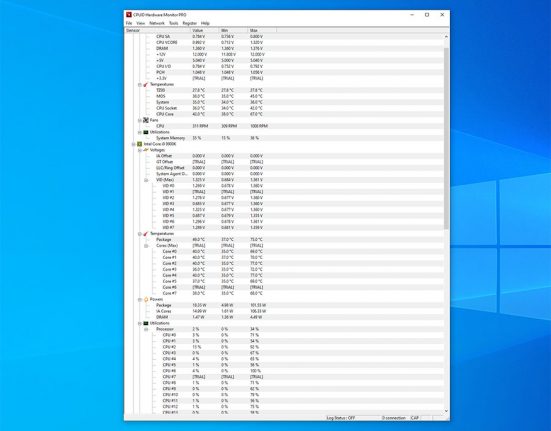The height and width of the screenshot is (431, 551).
Task: Click the scrollbar up arrow
Action: tap(446, 37)
